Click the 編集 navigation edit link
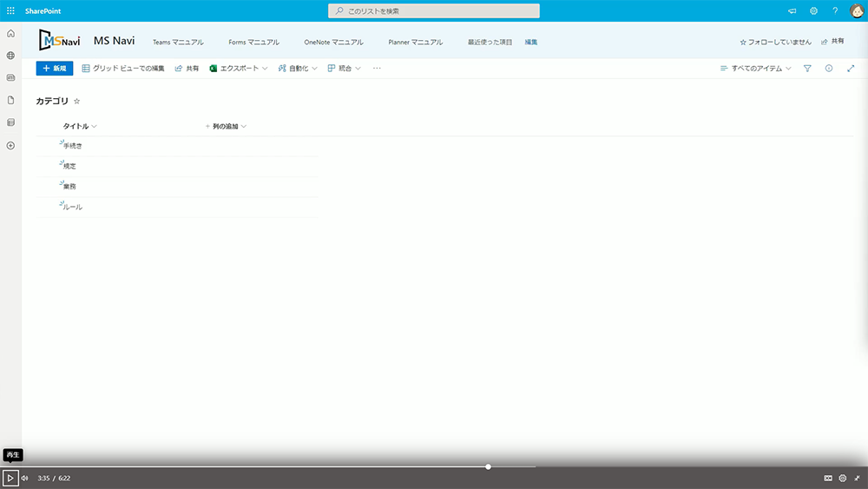 coord(531,42)
